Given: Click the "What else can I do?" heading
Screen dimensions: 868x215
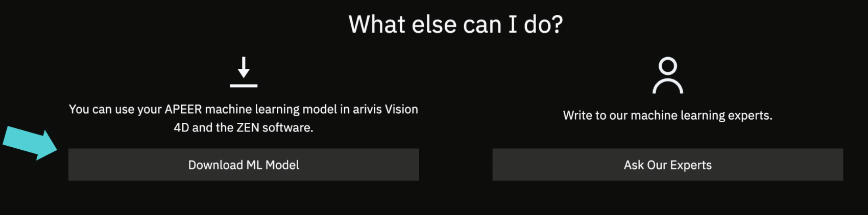Looking at the screenshot, I should [455, 24].
